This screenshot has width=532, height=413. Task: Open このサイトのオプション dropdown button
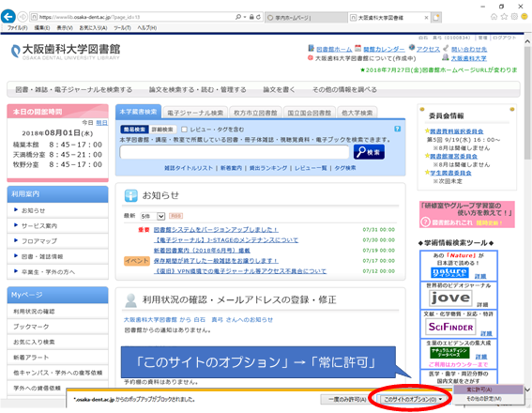(413, 400)
